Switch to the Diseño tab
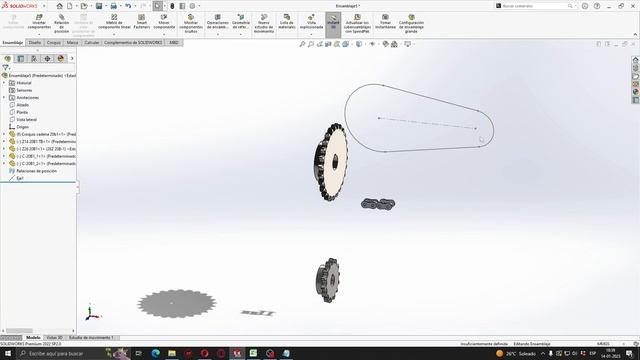The height and width of the screenshot is (360, 640). [x=35, y=42]
